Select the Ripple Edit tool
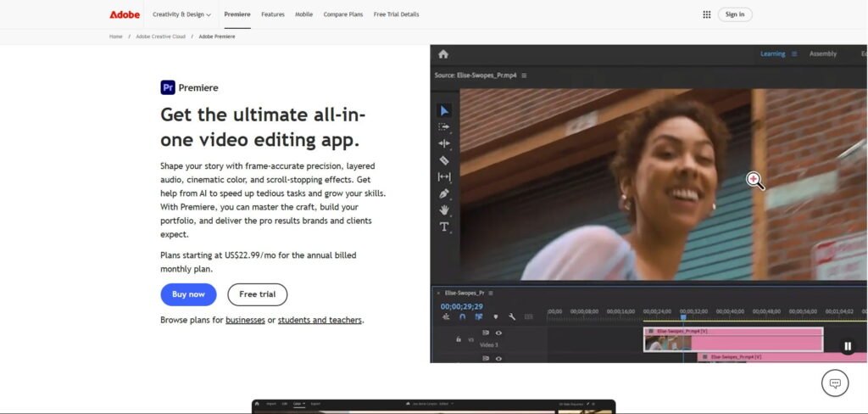The height and width of the screenshot is (414, 868). [x=444, y=143]
